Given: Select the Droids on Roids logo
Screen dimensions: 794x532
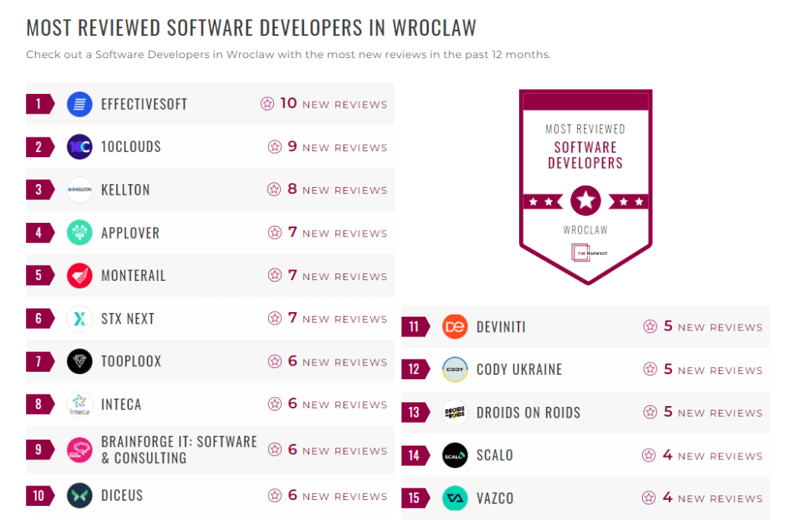Looking at the screenshot, I should tap(456, 412).
